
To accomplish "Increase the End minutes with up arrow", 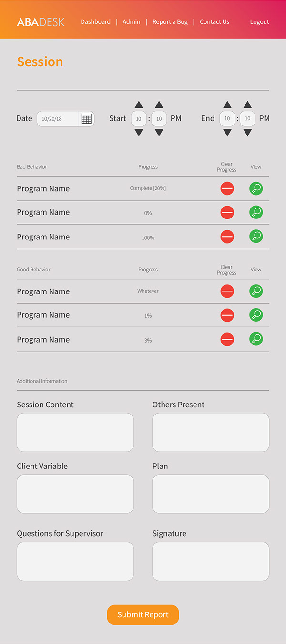I will click(x=247, y=105).
